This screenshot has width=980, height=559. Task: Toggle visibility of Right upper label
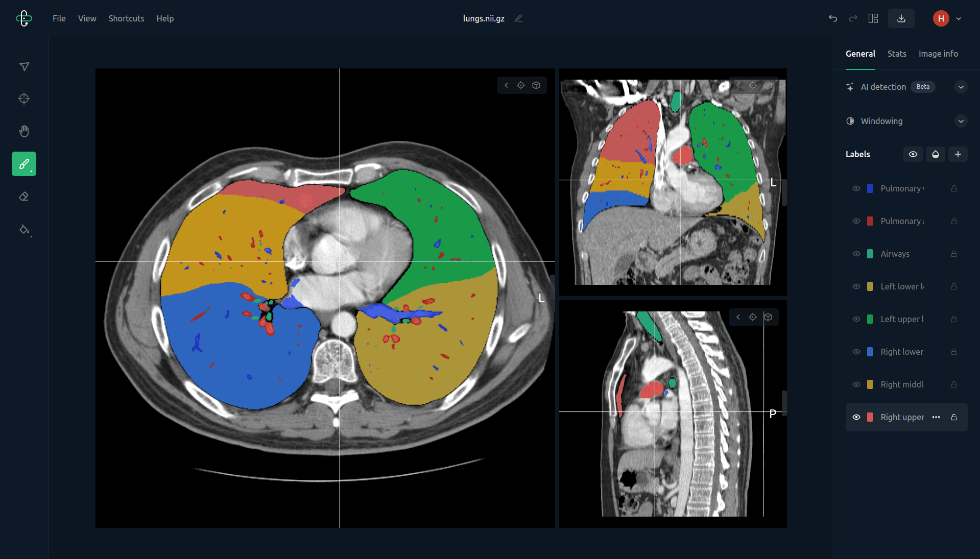pos(856,417)
